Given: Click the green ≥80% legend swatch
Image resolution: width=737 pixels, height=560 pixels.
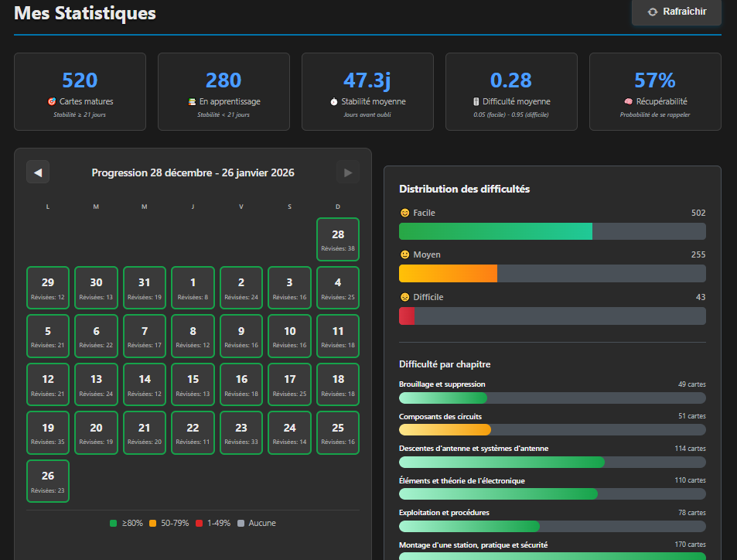Looking at the screenshot, I should (x=113, y=524).
